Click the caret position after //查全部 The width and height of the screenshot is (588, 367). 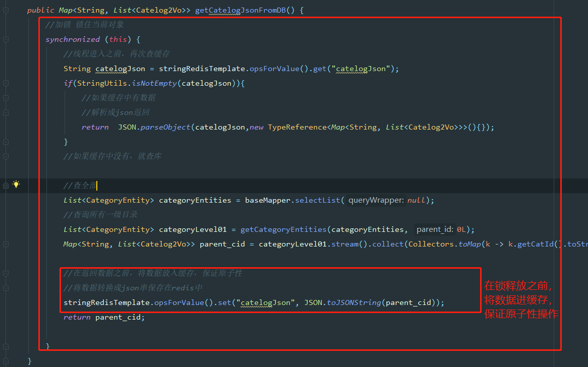[97, 186]
